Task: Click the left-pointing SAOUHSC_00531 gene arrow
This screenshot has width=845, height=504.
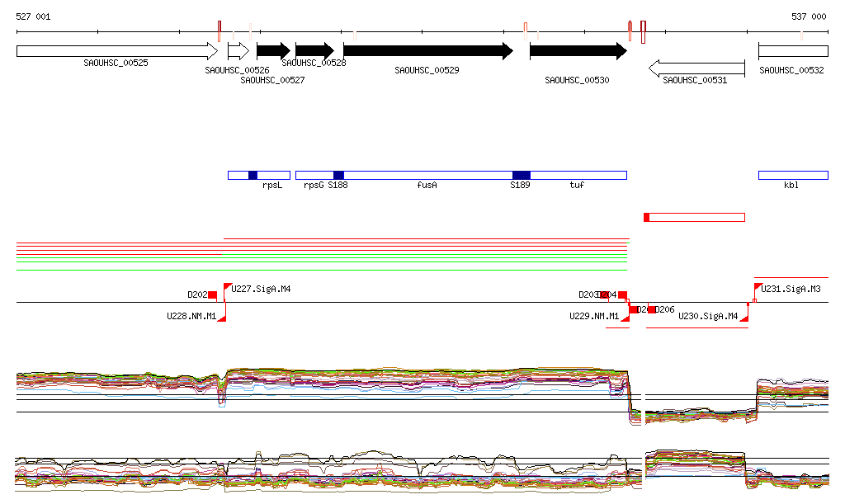Action: tap(696, 68)
